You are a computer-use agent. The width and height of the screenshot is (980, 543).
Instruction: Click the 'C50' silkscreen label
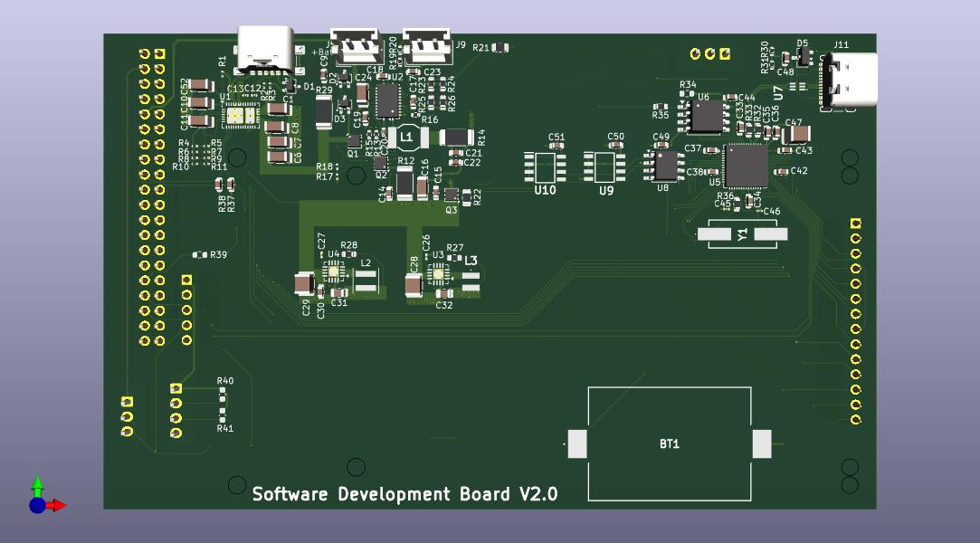point(615,137)
